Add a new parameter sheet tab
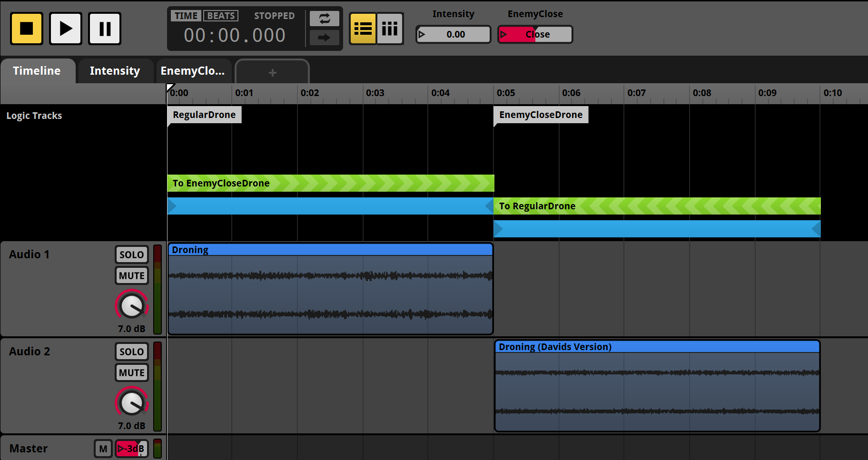The width and height of the screenshot is (868, 460). point(272,72)
